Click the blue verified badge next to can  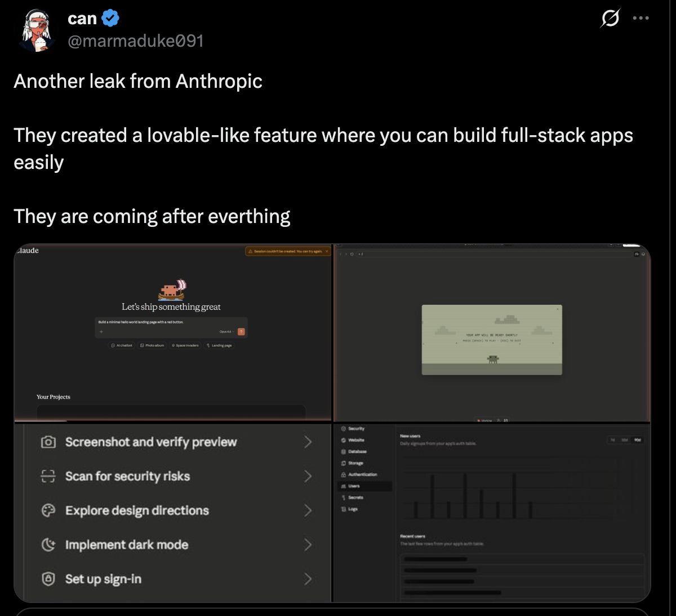pyautogui.click(x=110, y=19)
